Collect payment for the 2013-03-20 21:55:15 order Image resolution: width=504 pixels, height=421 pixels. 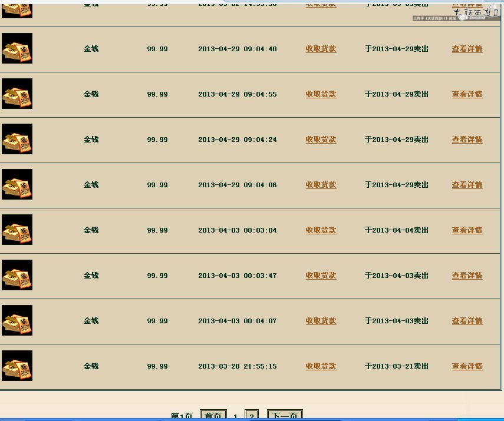(321, 366)
